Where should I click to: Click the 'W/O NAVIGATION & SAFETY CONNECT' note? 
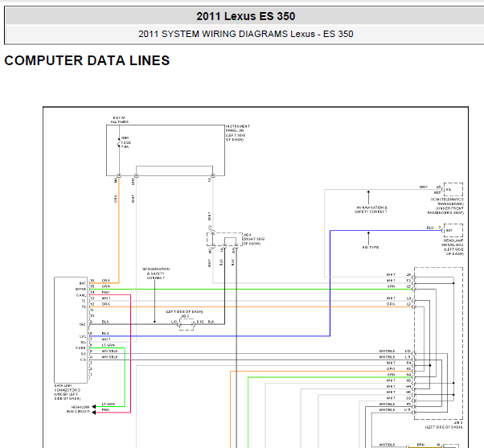[156, 273]
